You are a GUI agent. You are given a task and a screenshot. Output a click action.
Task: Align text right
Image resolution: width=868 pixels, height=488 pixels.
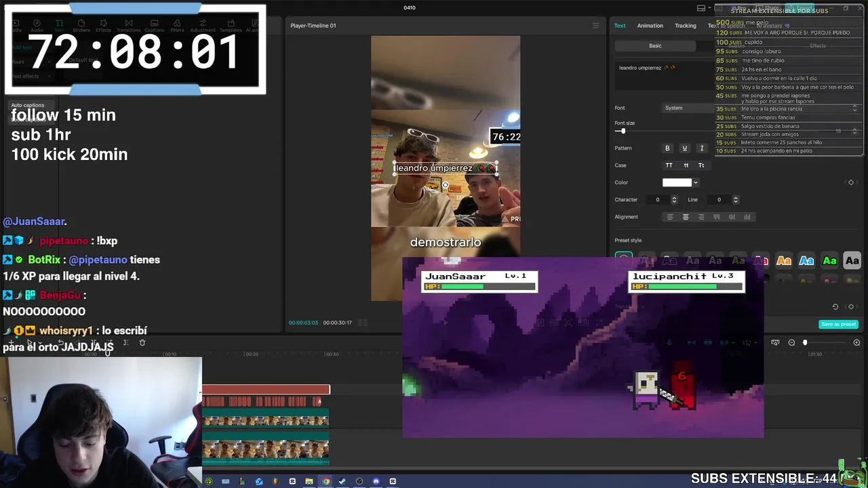tap(701, 217)
